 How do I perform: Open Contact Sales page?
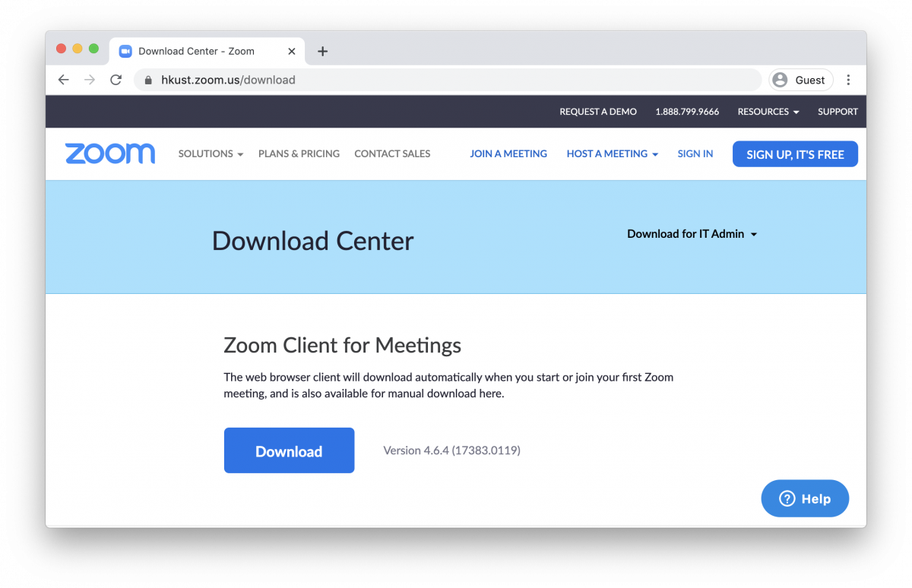pyautogui.click(x=392, y=153)
